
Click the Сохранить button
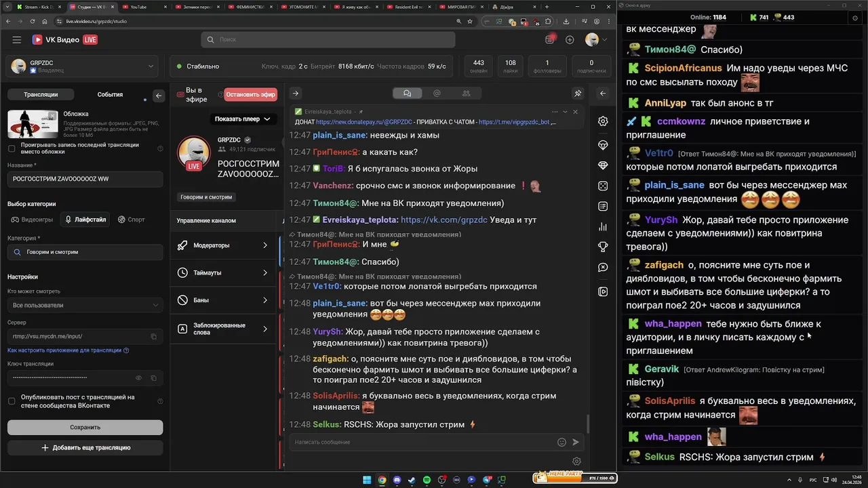[x=85, y=427]
